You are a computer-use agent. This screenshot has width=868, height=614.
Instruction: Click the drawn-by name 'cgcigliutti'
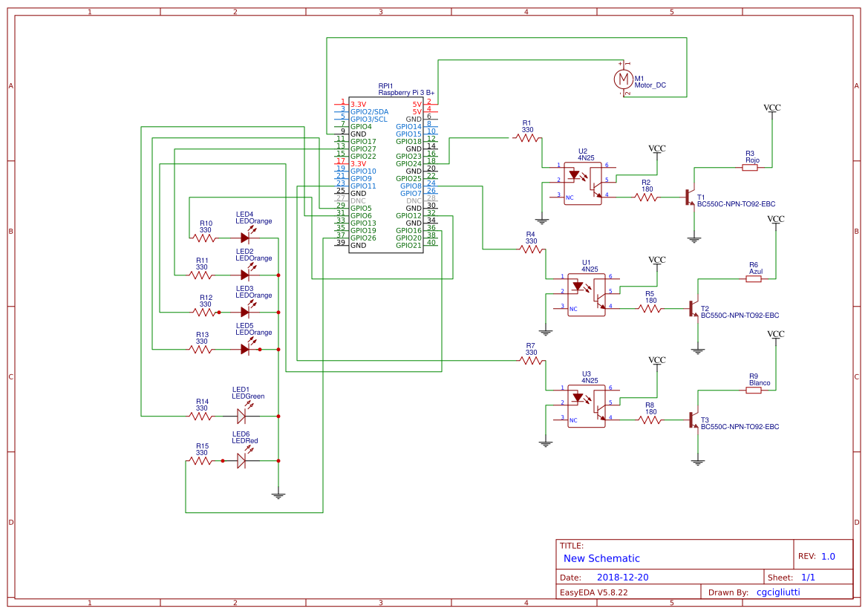click(x=777, y=592)
